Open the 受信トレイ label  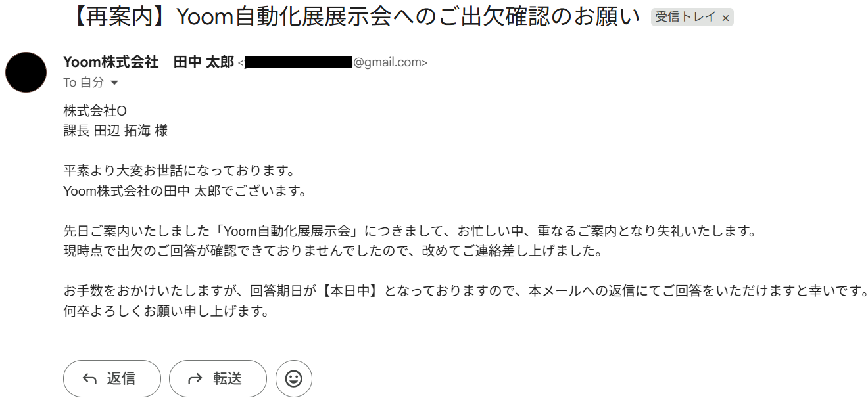click(685, 18)
